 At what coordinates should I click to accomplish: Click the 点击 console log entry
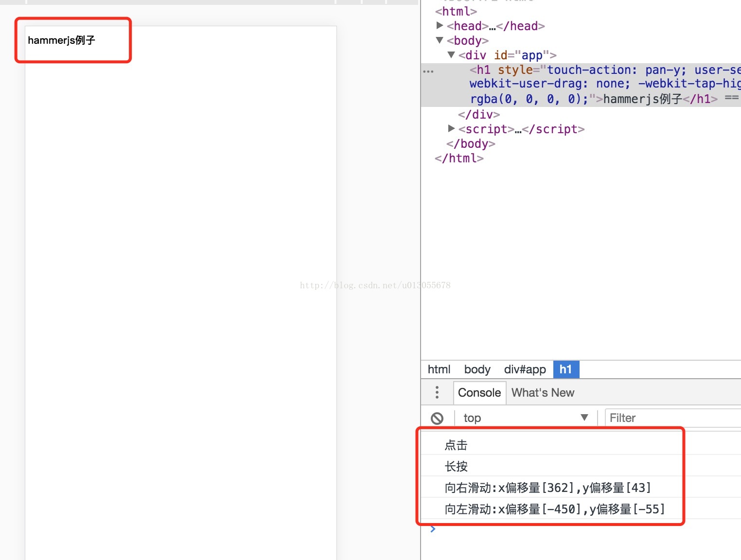click(x=456, y=445)
